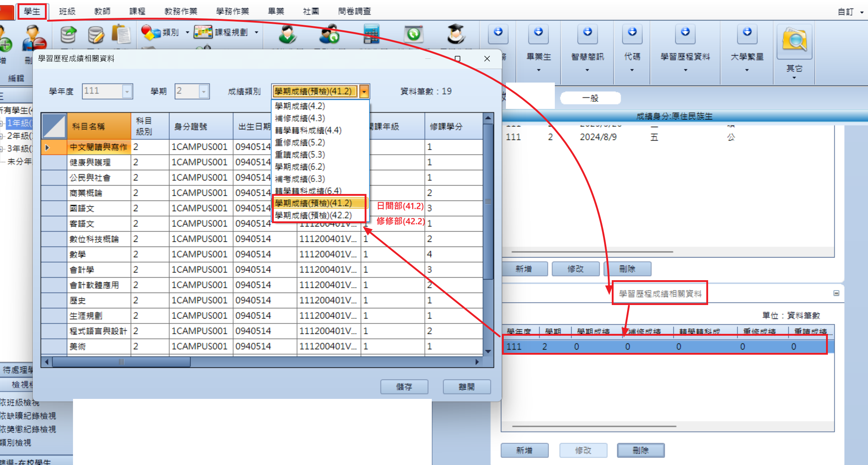Collapse the 學習歷程成績相關資料 panel via minus icon
The image size is (868, 465).
[836, 293]
